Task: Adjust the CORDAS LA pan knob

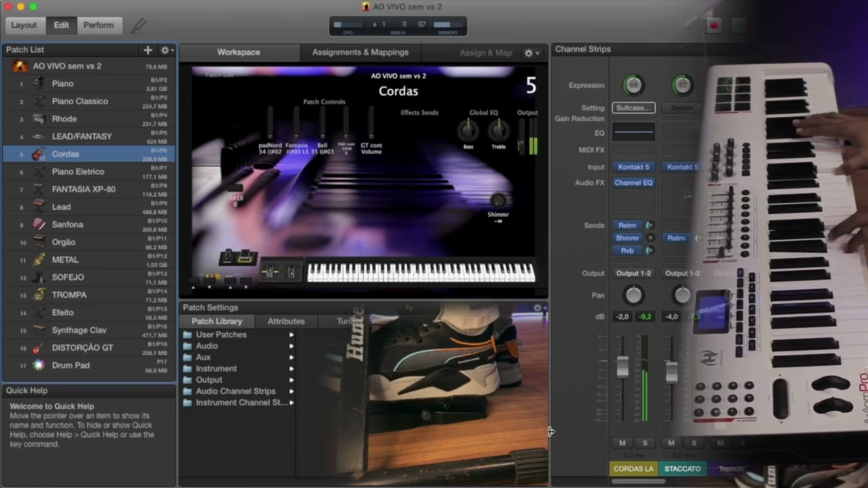Action: (x=633, y=295)
